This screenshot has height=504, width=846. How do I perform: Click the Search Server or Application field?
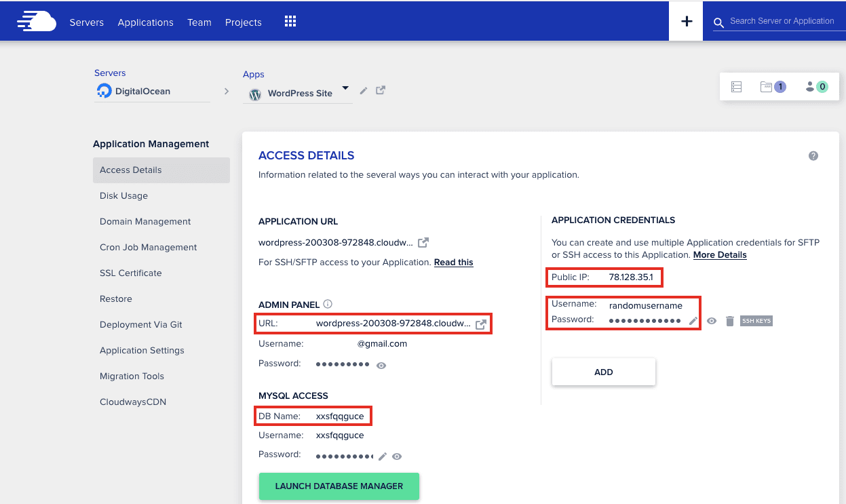pyautogui.click(x=782, y=22)
